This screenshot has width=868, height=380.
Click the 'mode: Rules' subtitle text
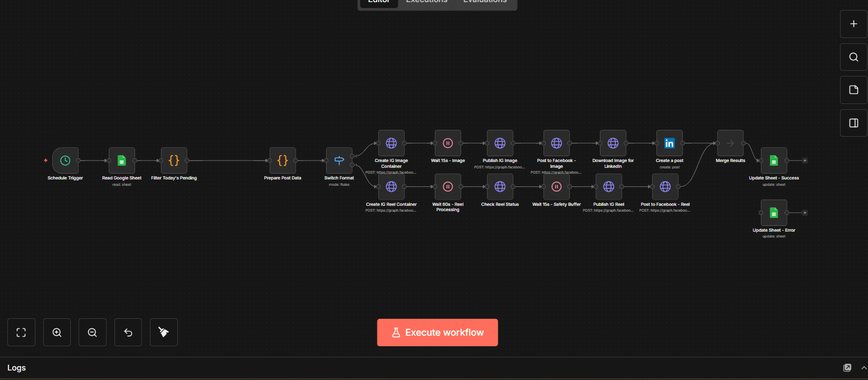339,185
